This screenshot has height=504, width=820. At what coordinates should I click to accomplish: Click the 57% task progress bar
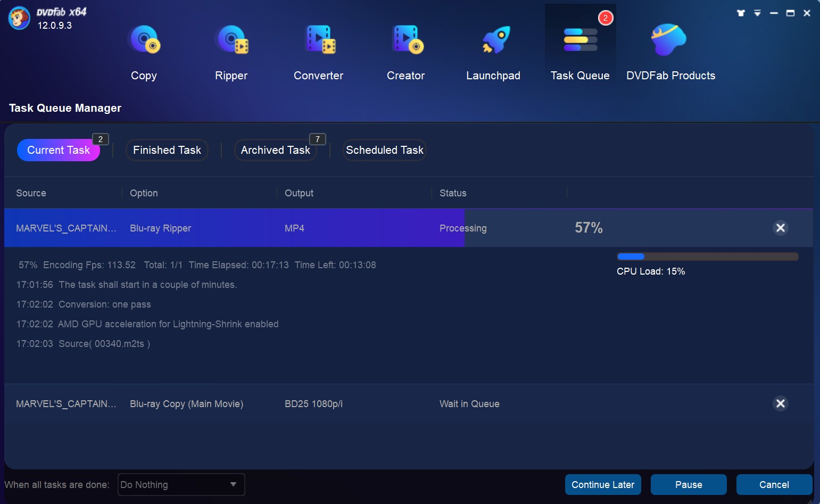pyautogui.click(x=409, y=228)
